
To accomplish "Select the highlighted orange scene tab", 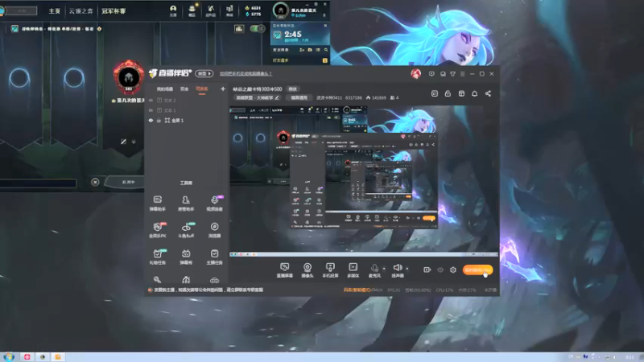I will coord(202,88).
